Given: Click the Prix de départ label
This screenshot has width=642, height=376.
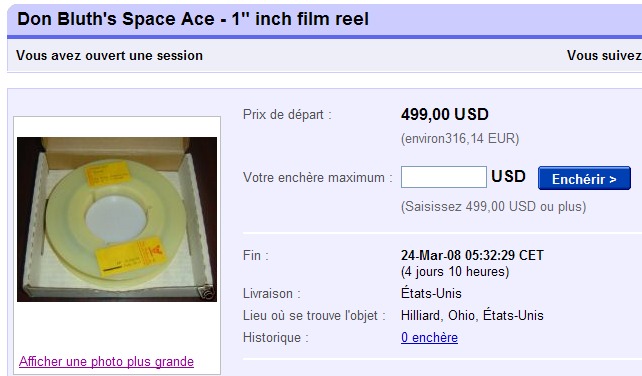Looking at the screenshot, I should tap(287, 115).
